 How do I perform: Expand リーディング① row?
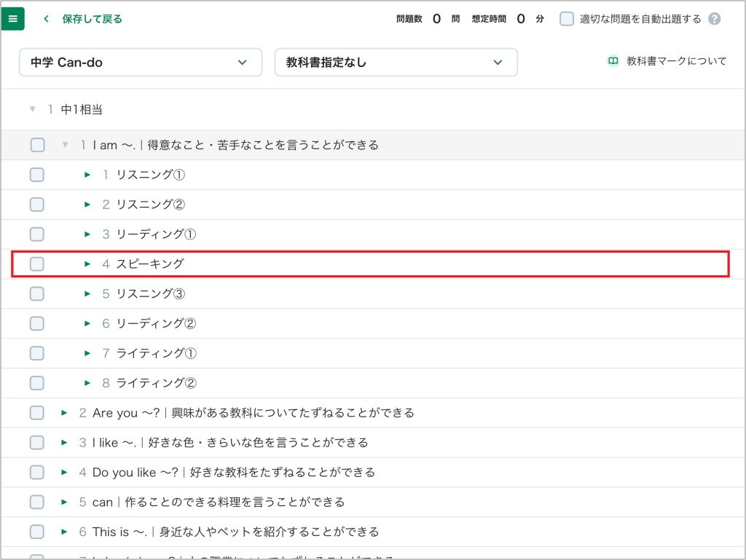click(87, 234)
